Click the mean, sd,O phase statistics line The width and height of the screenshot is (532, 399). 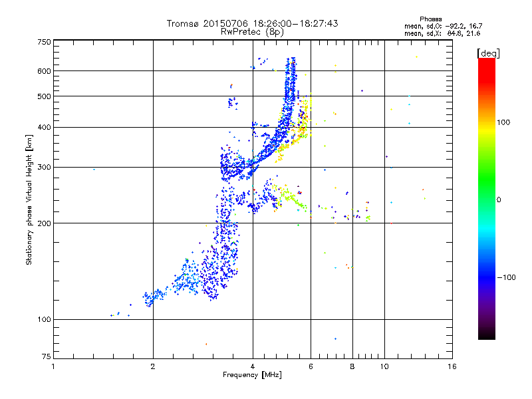[443, 27]
